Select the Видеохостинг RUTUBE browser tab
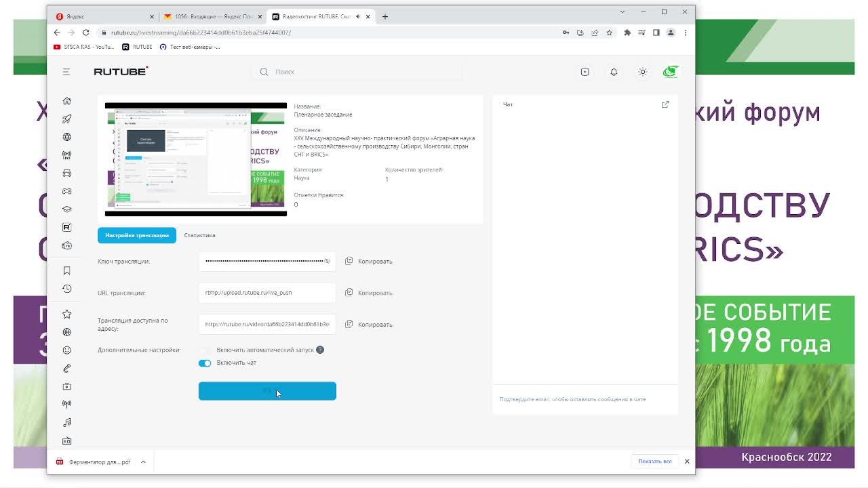 pos(320,16)
